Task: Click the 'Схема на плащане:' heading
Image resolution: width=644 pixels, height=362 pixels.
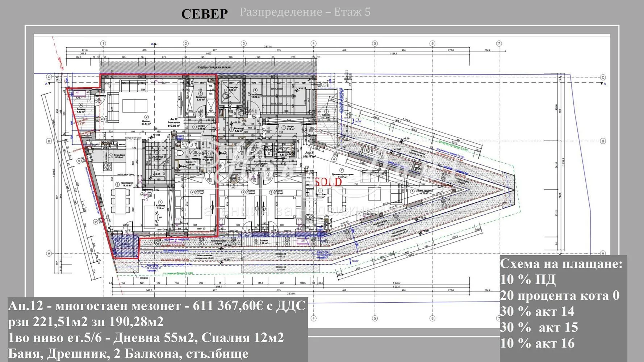Action: (x=561, y=264)
